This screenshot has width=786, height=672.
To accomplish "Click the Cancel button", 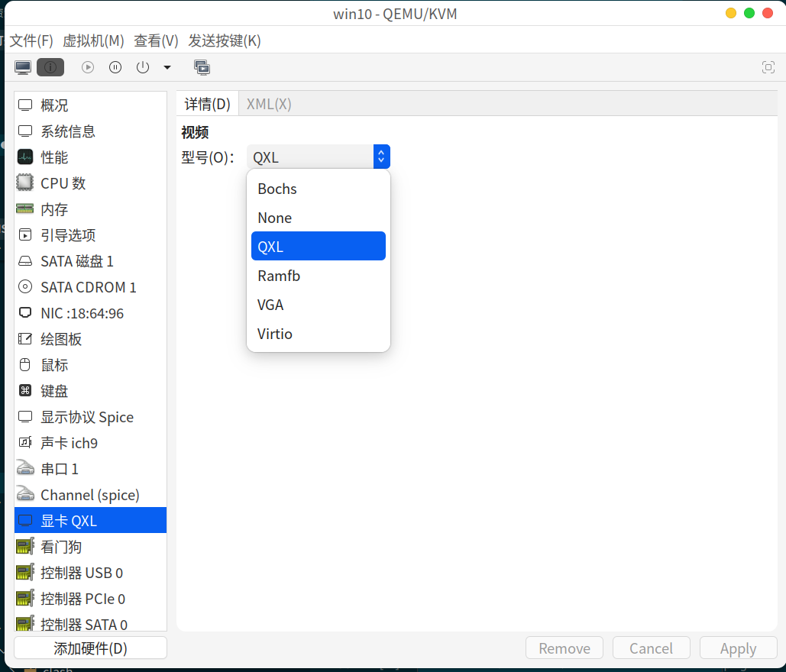I will point(651,648).
